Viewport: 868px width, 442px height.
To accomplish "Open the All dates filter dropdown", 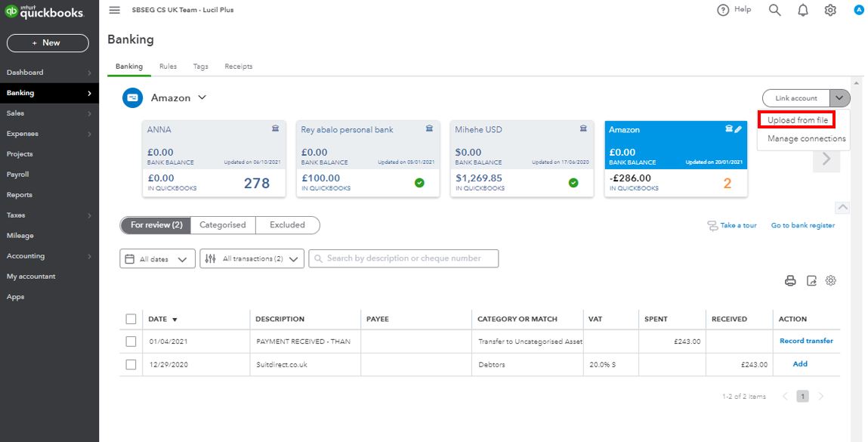I will (x=157, y=259).
